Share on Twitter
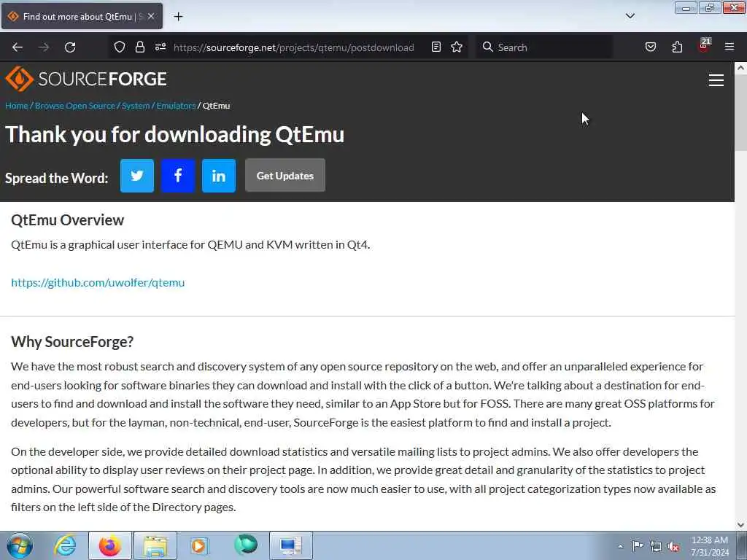Viewport: 747px width, 560px height. point(137,176)
